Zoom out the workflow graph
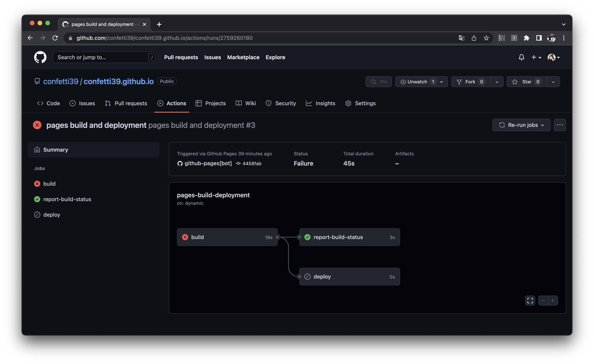594x364 pixels. coord(543,300)
